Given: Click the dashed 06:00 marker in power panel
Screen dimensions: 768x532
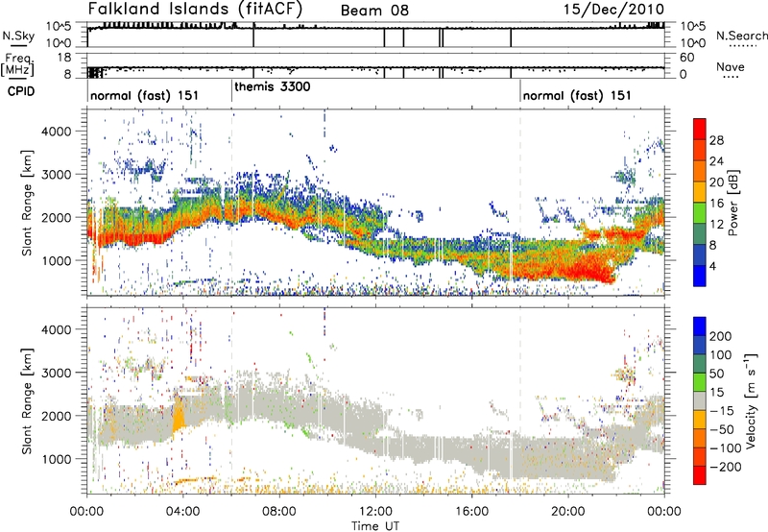Looking at the screenshot, I should [x=231, y=203].
